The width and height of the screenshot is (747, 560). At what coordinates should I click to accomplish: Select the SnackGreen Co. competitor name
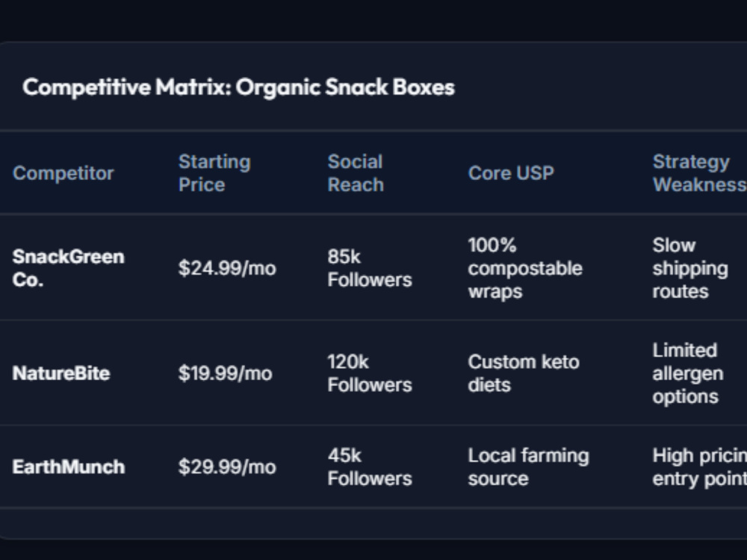(68, 268)
